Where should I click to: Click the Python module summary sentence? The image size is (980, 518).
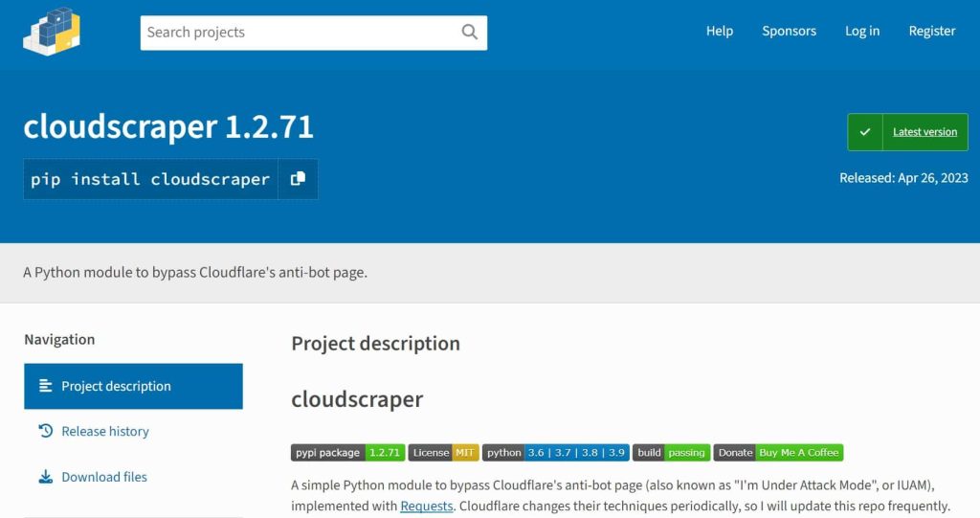195,272
